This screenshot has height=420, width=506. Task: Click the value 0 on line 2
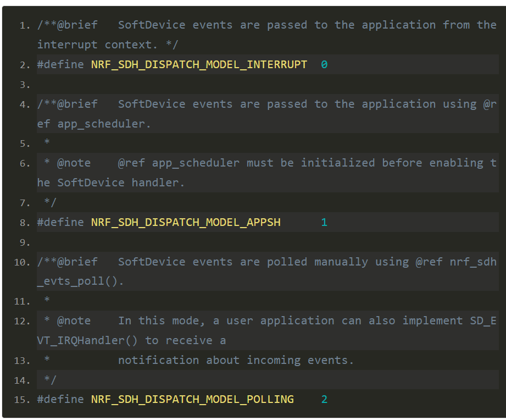tap(324, 64)
